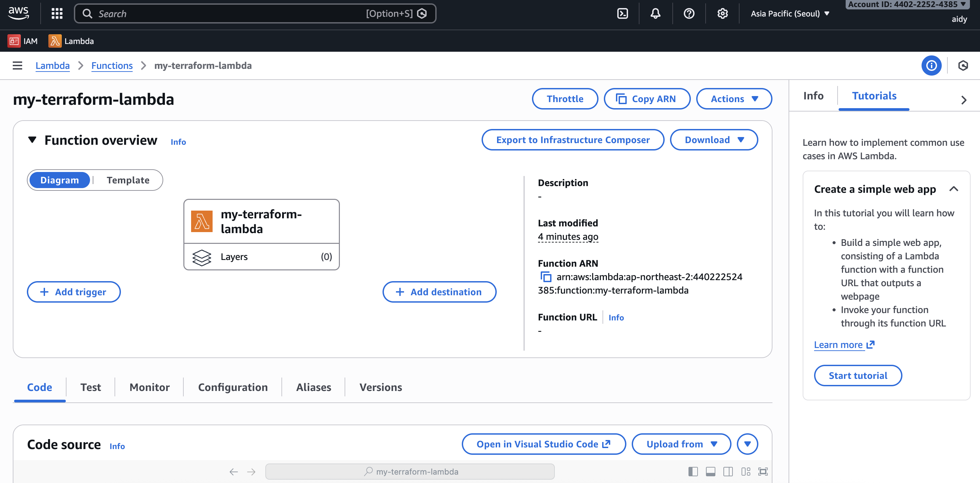Click the blue info circle icon

click(931, 65)
